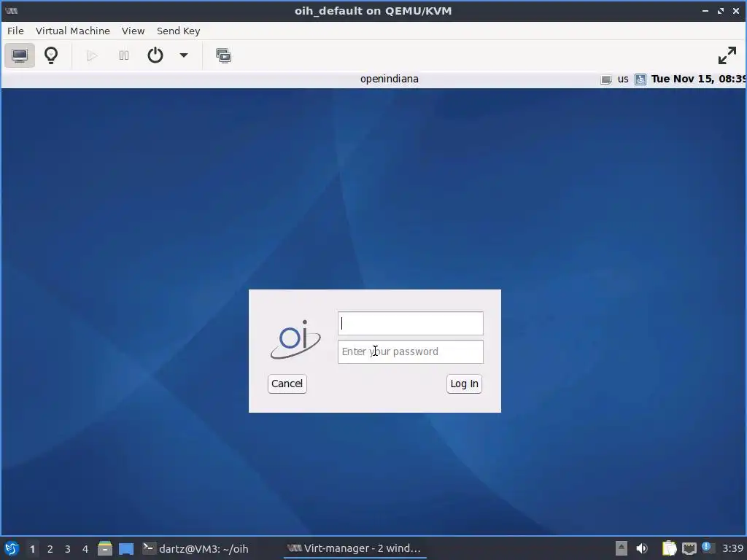Screen dimensions: 747x560
Task: Switch to Virt-manager taskbar entry
Action: click(x=354, y=548)
